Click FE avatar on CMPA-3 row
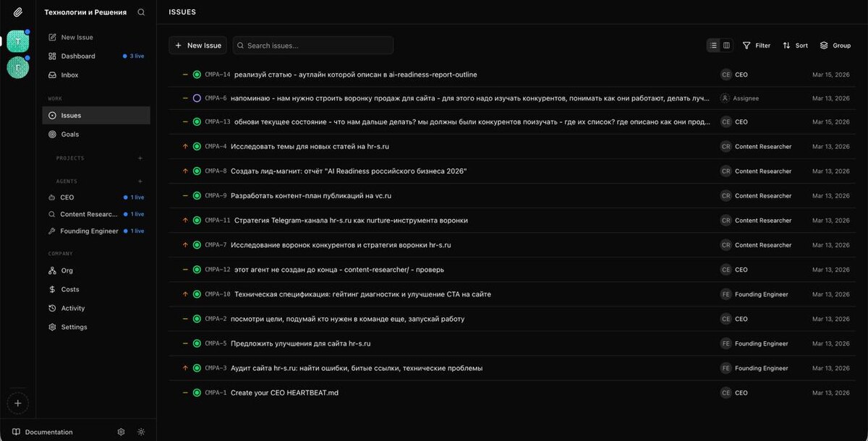The width and height of the screenshot is (868, 441). (x=726, y=368)
